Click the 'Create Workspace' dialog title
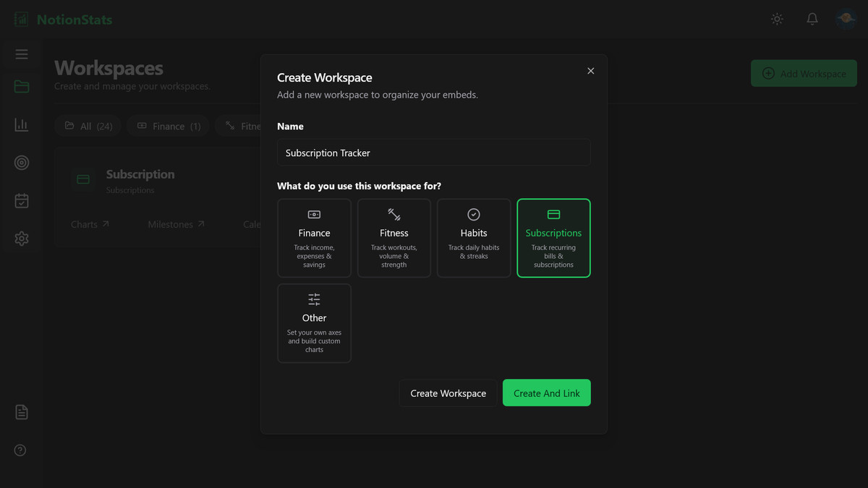The image size is (868, 488). (325, 77)
